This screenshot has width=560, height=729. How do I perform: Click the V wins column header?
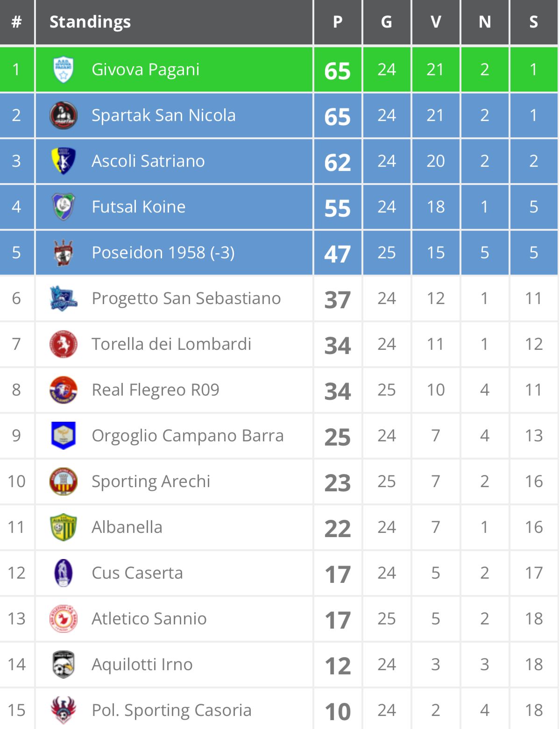pos(436,22)
